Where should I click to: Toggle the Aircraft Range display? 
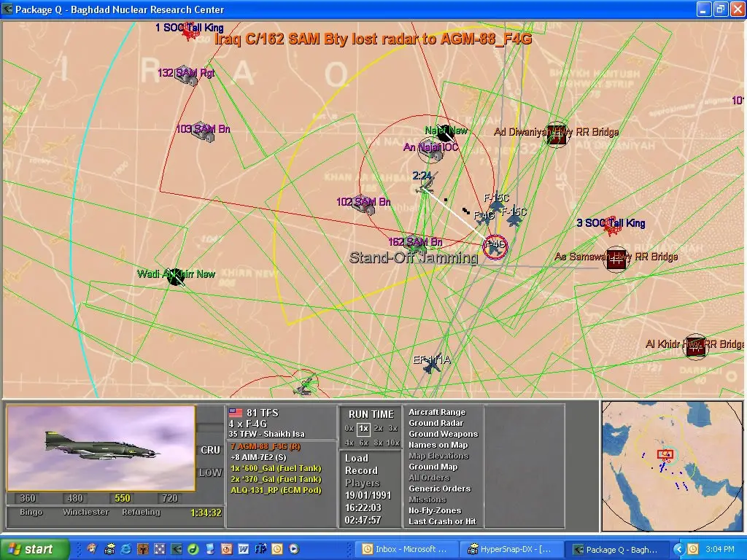pos(436,412)
